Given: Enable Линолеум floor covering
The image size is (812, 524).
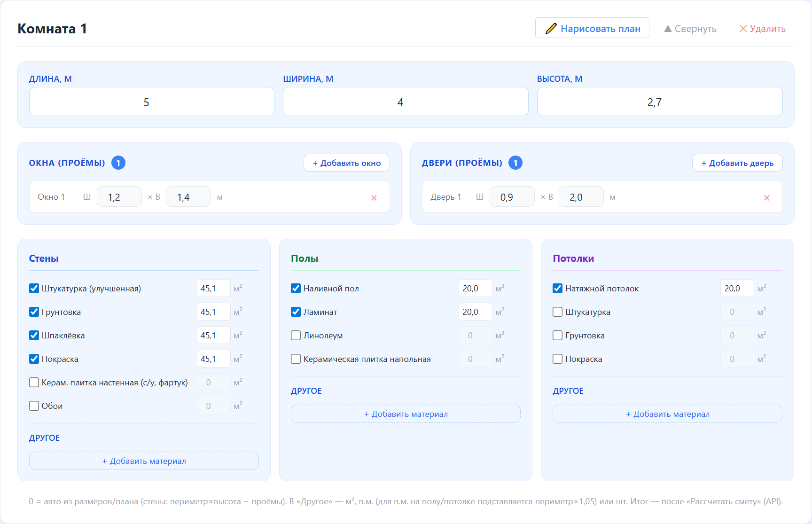Looking at the screenshot, I should coord(296,336).
